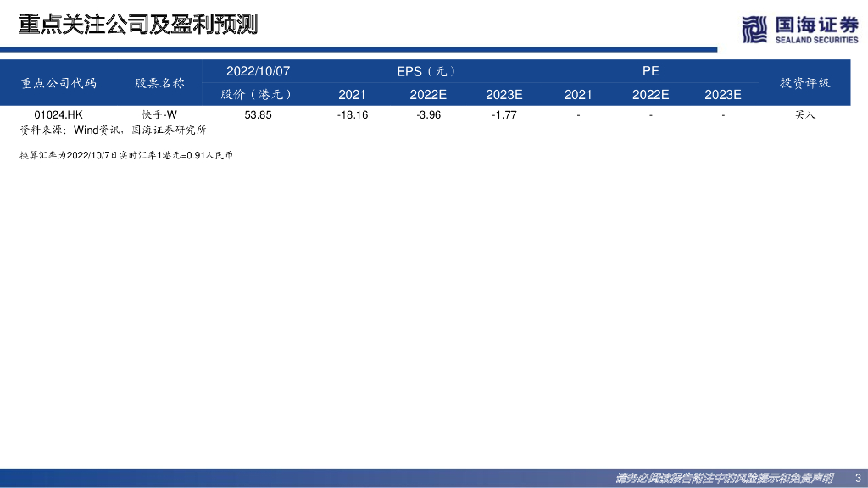Viewport: 868px width, 488px height.
Task: Select the 股票名称 column header
Action: [x=159, y=83]
